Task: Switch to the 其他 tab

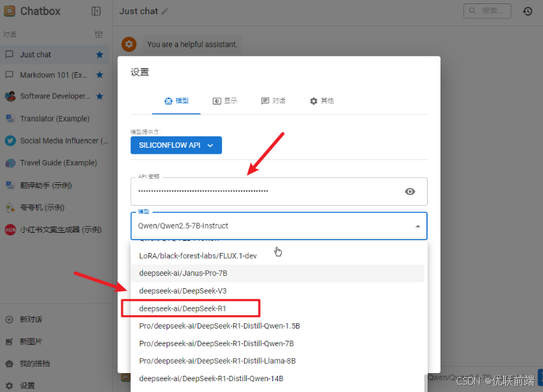Action: point(322,101)
